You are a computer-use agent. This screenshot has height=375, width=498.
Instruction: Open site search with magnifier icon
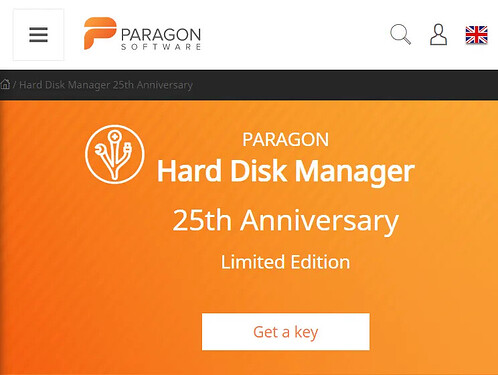400,34
